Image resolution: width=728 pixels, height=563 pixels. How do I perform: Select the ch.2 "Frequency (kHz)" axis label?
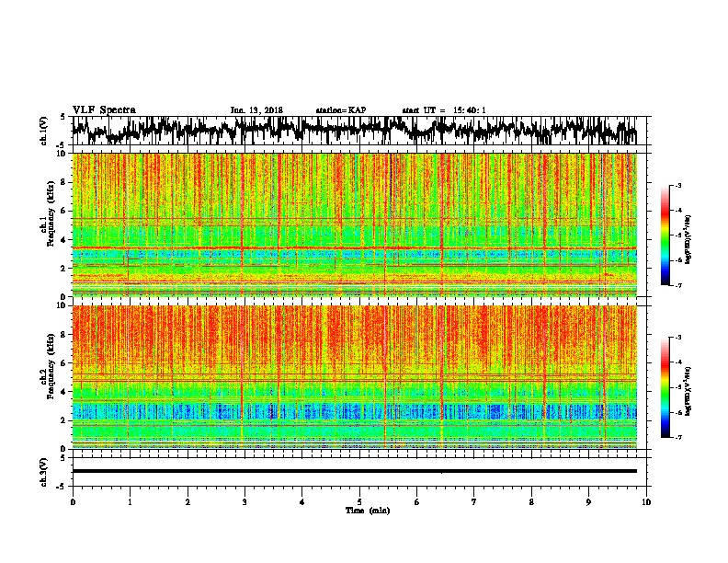tap(51, 367)
